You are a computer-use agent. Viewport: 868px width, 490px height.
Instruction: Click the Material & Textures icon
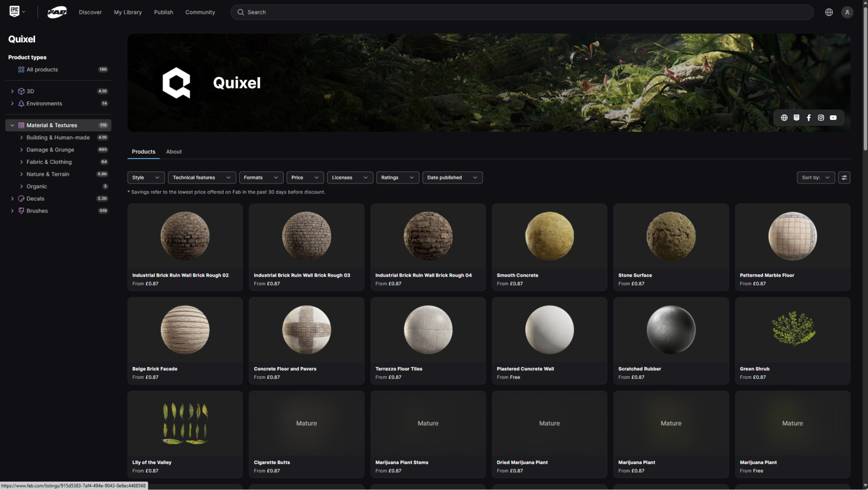[x=21, y=125]
